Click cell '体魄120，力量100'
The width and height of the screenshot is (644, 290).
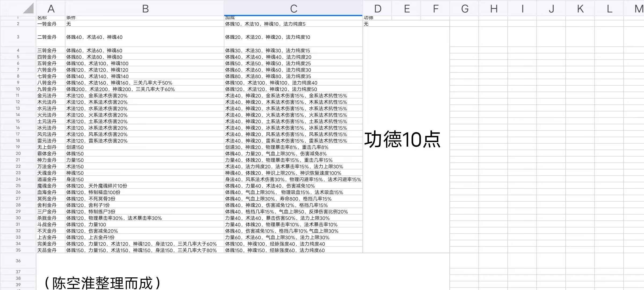tap(145, 224)
